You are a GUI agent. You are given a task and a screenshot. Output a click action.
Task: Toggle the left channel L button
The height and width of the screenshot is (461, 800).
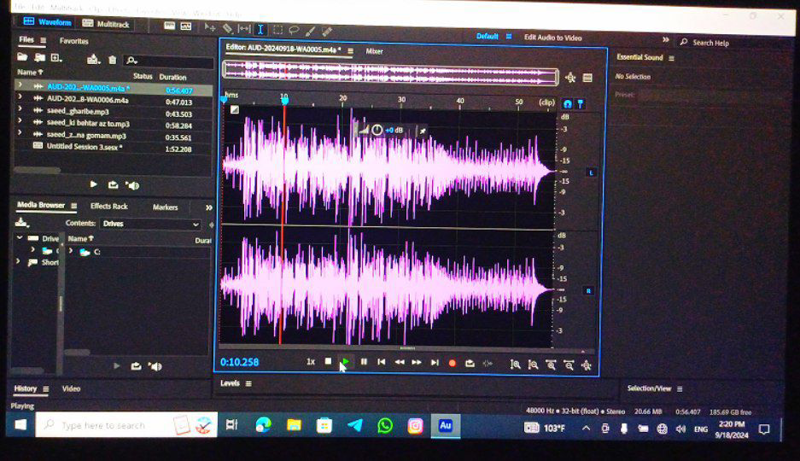[590, 172]
